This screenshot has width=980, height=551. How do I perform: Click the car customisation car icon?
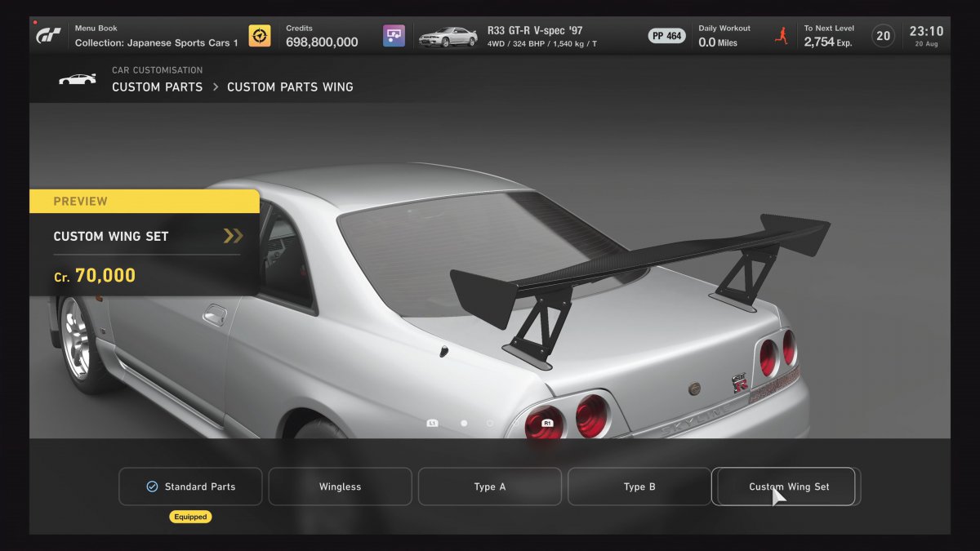point(78,79)
